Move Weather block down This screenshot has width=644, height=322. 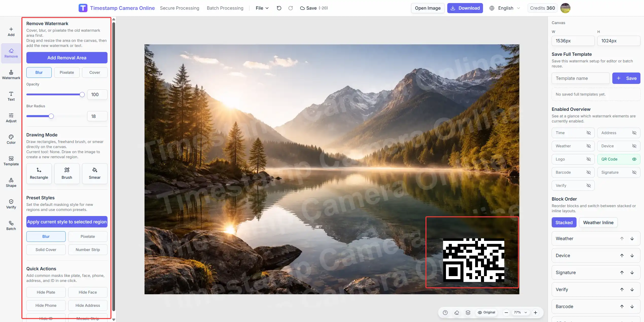[632, 239]
